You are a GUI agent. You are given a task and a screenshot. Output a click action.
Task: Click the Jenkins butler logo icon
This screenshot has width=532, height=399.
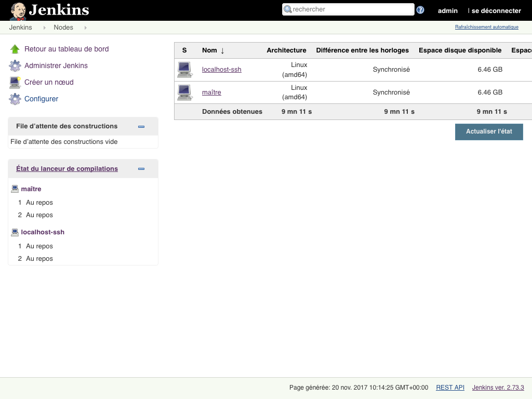click(x=18, y=10)
